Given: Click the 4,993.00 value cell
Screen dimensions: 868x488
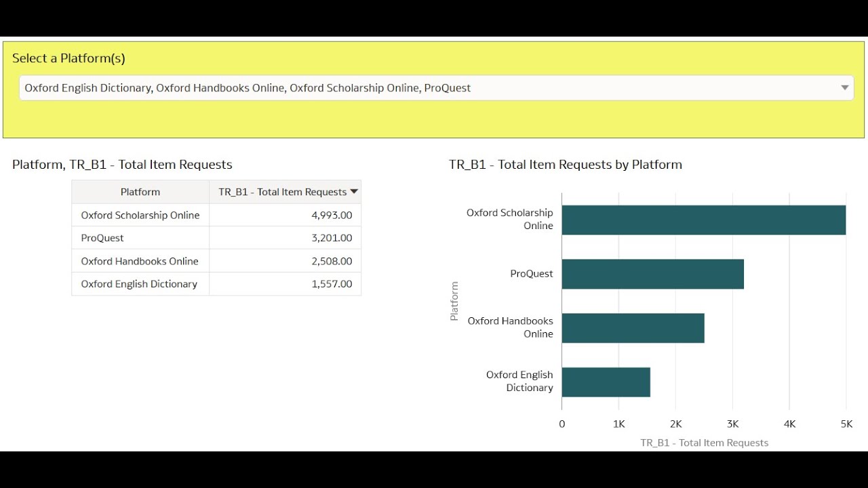Looking at the screenshot, I should (x=285, y=215).
